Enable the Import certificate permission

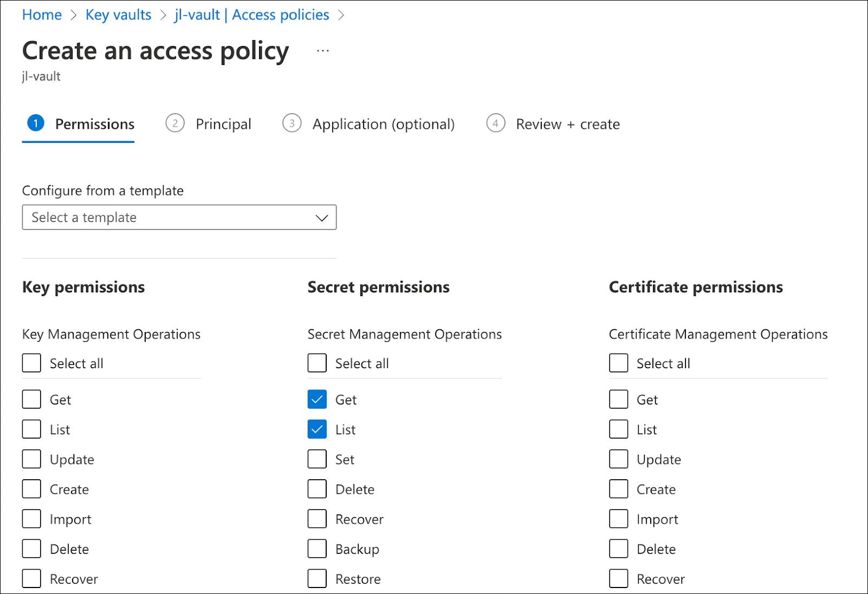coord(618,519)
